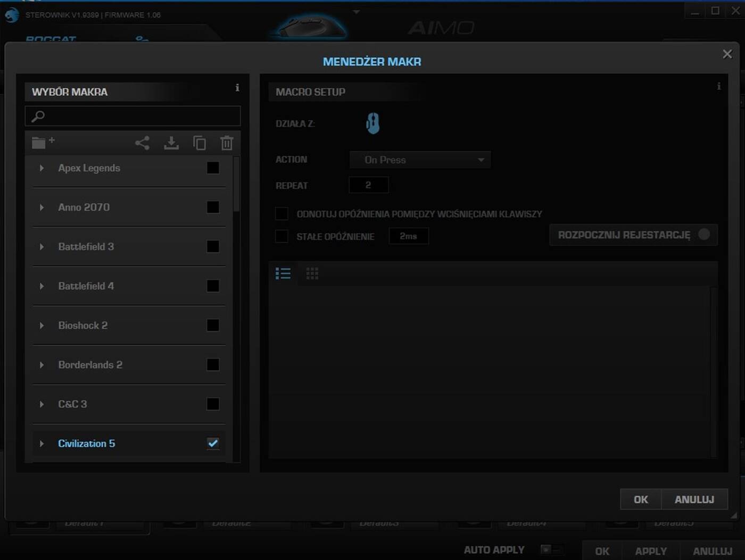Viewport: 745px width, 560px height.
Task: Open the ACTION On Press dropdown
Action: click(x=420, y=160)
